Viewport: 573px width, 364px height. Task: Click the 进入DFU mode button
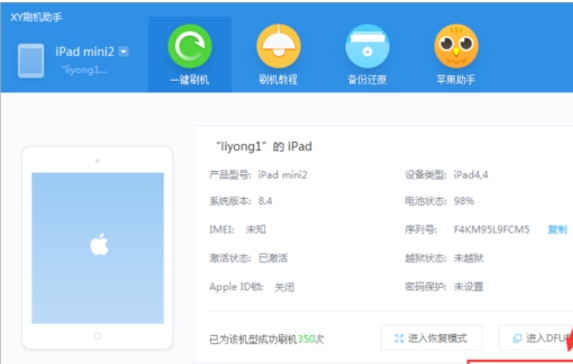tap(536, 338)
